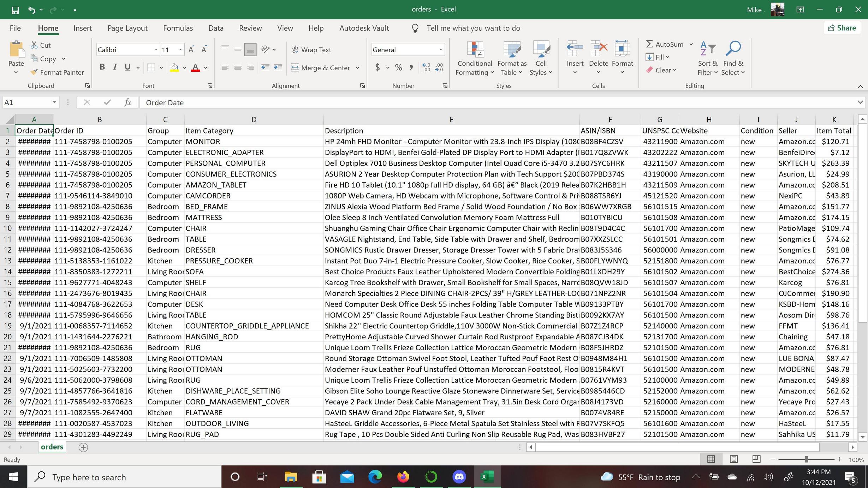Switch to Page Layout view icon

pos(734,459)
